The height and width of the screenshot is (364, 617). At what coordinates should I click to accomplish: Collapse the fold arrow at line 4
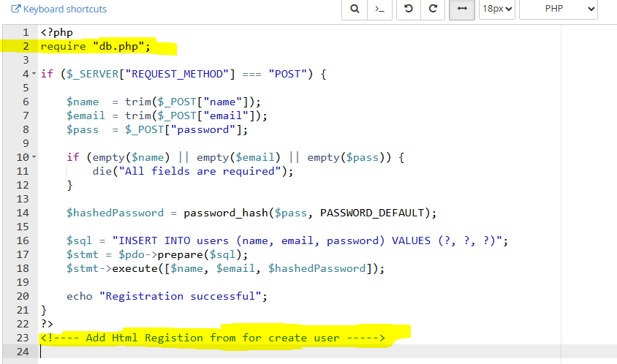(34, 75)
